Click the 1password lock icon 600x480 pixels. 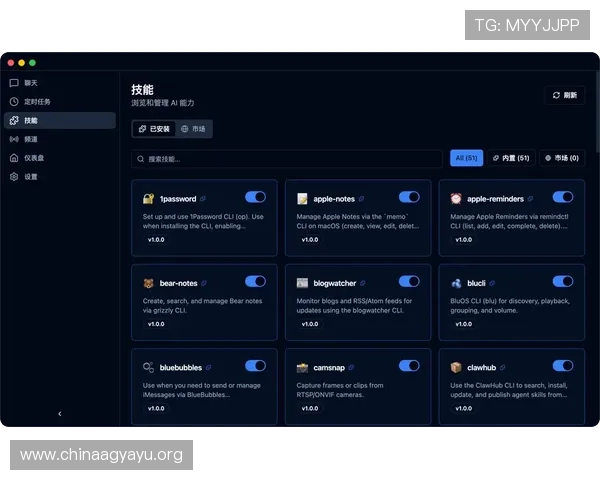coord(148,198)
